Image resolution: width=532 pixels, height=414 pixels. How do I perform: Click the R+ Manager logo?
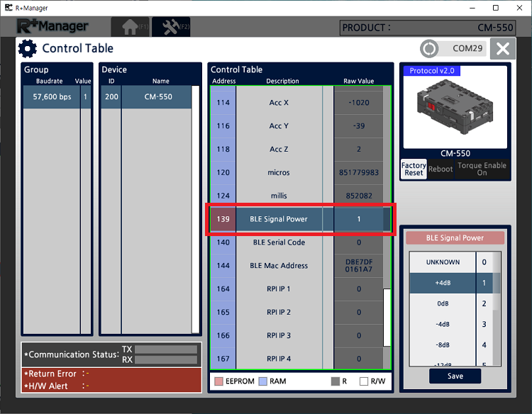[x=53, y=27]
